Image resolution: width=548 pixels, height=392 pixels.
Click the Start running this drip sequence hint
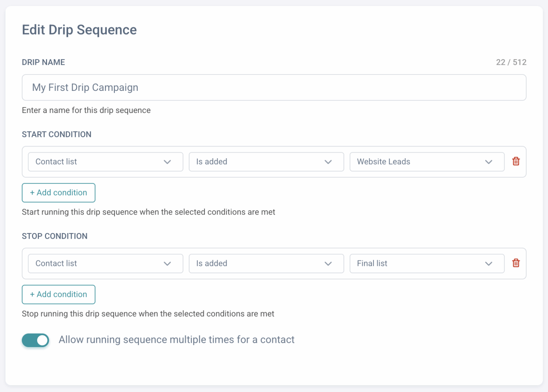pyautogui.click(x=148, y=212)
